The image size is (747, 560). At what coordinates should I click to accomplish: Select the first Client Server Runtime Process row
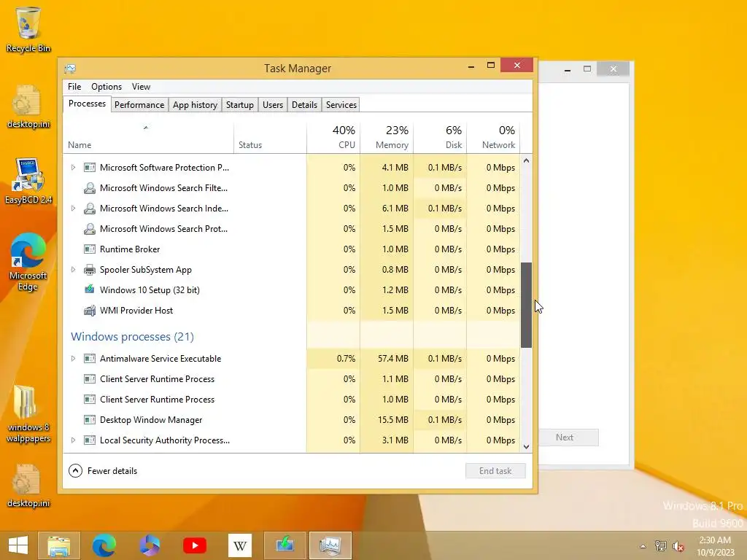point(292,379)
